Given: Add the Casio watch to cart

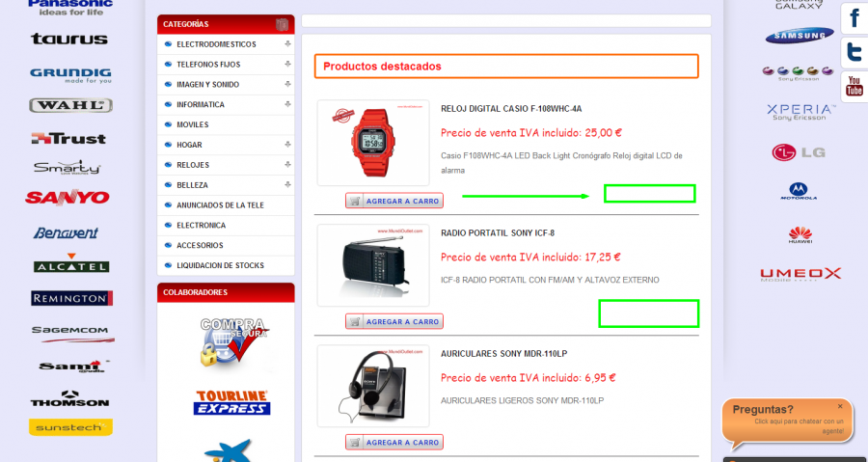Looking at the screenshot, I should tap(394, 201).
